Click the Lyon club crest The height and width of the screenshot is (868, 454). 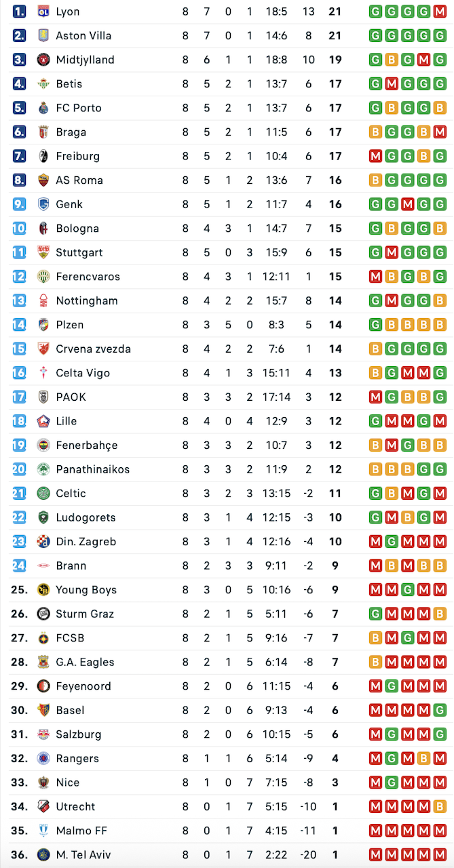click(43, 12)
